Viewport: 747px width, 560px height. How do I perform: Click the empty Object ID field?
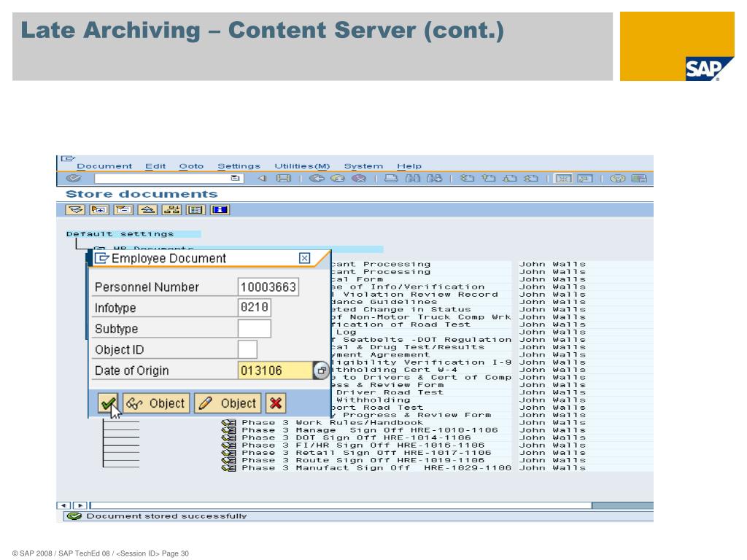tap(247, 349)
